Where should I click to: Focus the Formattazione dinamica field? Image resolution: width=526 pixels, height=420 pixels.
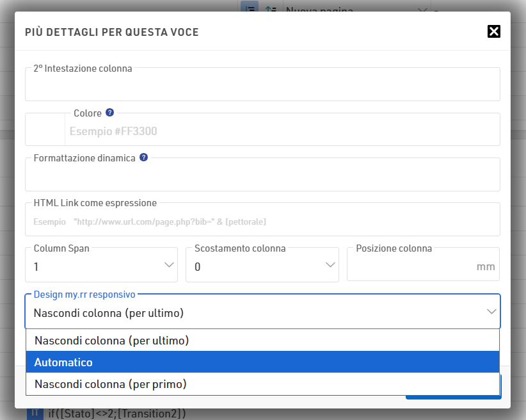(x=262, y=176)
